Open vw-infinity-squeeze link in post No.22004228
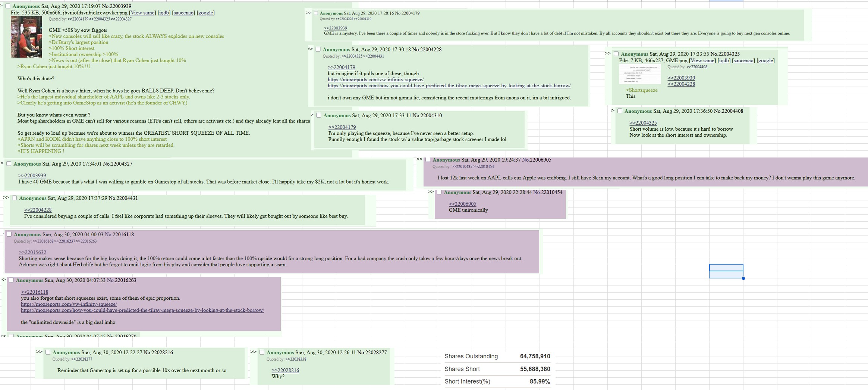 click(375, 79)
